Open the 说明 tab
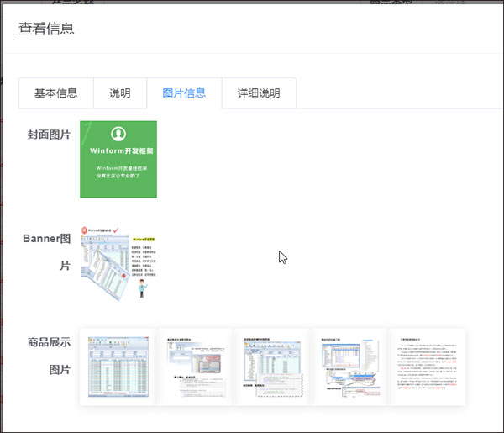This screenshot has width=504, height=433. [x=120, y=93]
